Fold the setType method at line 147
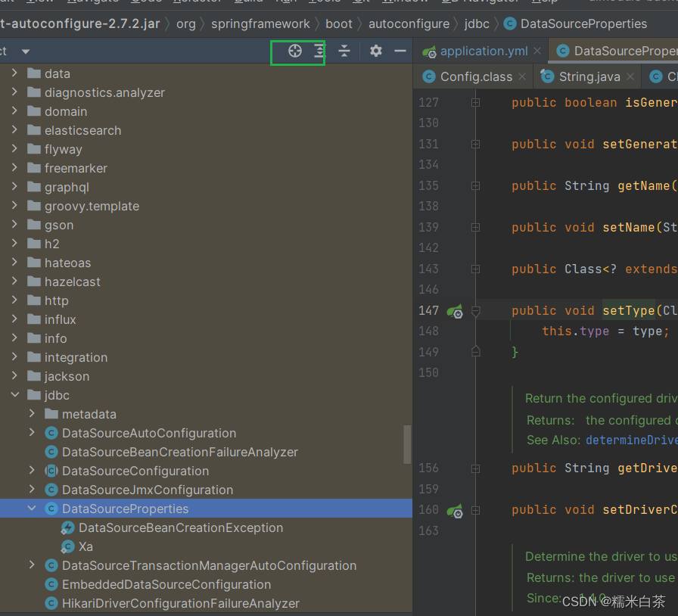Image resolution: width=678 pixels, height=616 pixels. point(476,311)
